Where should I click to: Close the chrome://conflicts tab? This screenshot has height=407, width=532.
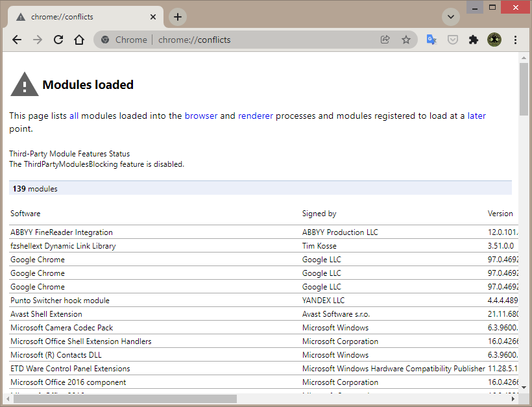click(153, 17)
